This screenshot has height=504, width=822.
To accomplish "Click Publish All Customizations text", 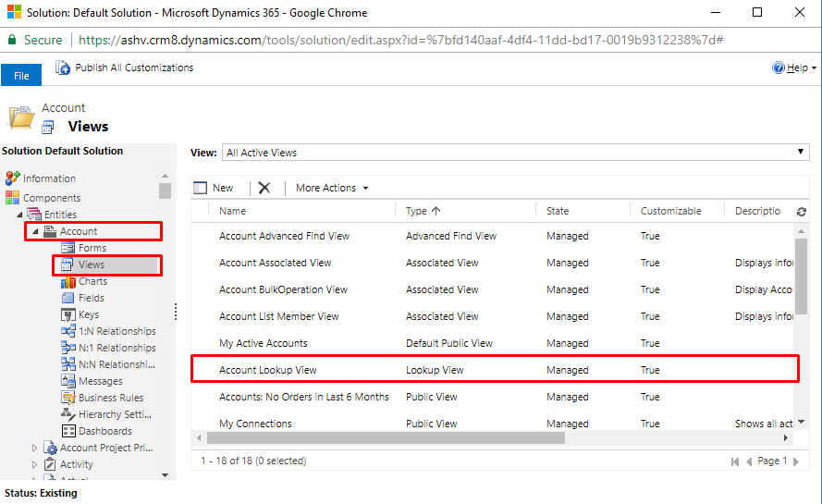I will click(x=134, y=68).
